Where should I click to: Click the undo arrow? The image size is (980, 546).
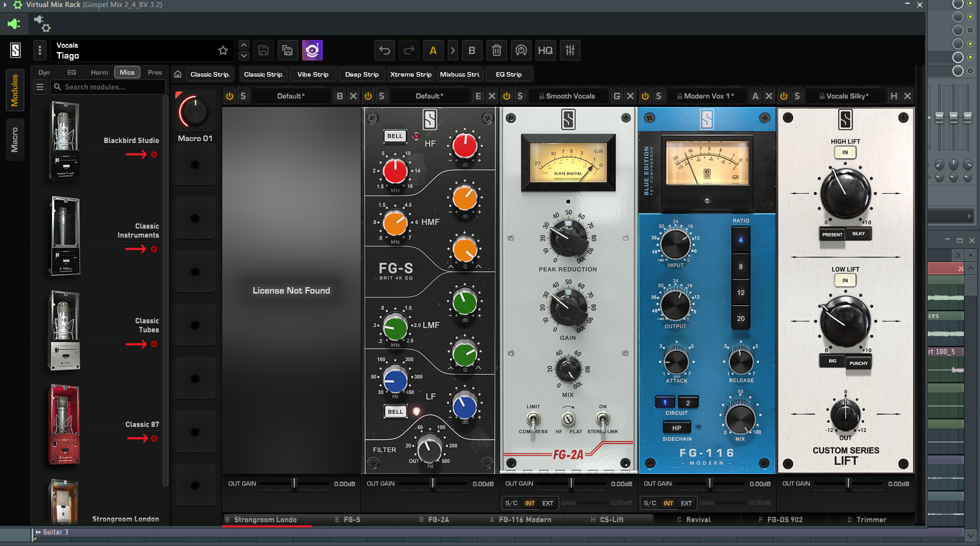[385, 50]
